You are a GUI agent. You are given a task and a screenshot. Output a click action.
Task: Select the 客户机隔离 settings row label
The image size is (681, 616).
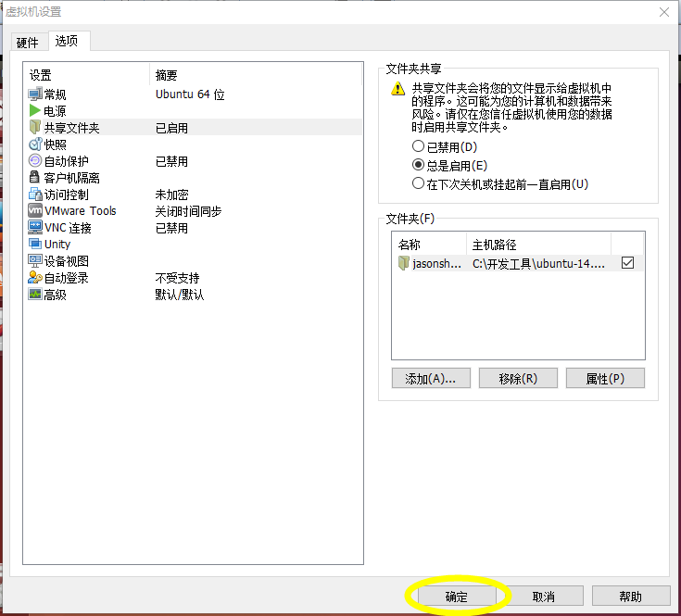point(72,178)
